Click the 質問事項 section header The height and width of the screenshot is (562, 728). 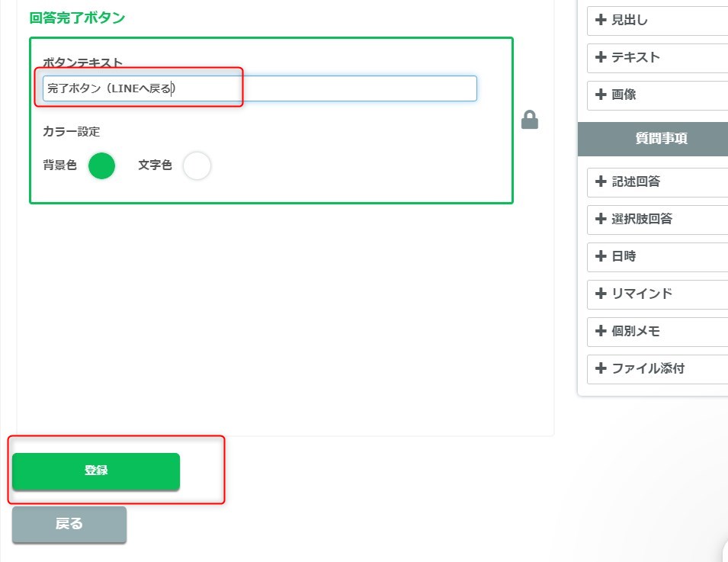click(653, 139)
